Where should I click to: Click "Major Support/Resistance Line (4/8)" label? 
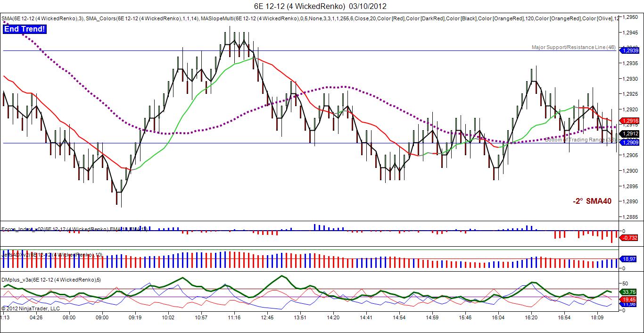(x=573, y=47)
